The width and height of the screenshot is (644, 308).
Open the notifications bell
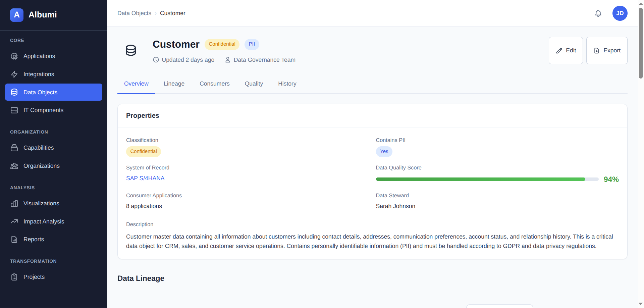(598, 13)
